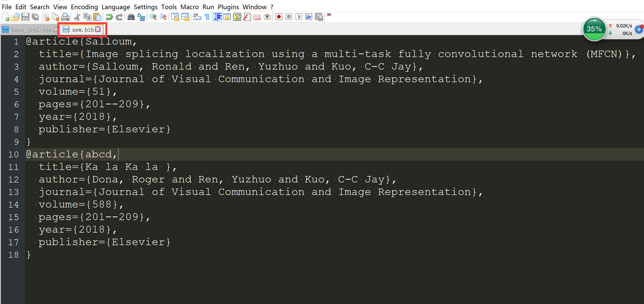Start recording a macro

279,17
